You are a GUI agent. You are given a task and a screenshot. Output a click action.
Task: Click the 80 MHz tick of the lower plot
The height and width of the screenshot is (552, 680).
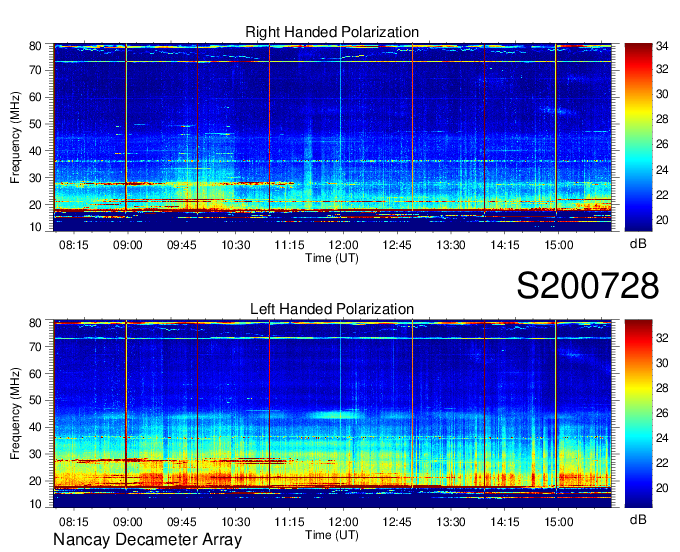tap(35, 323)
